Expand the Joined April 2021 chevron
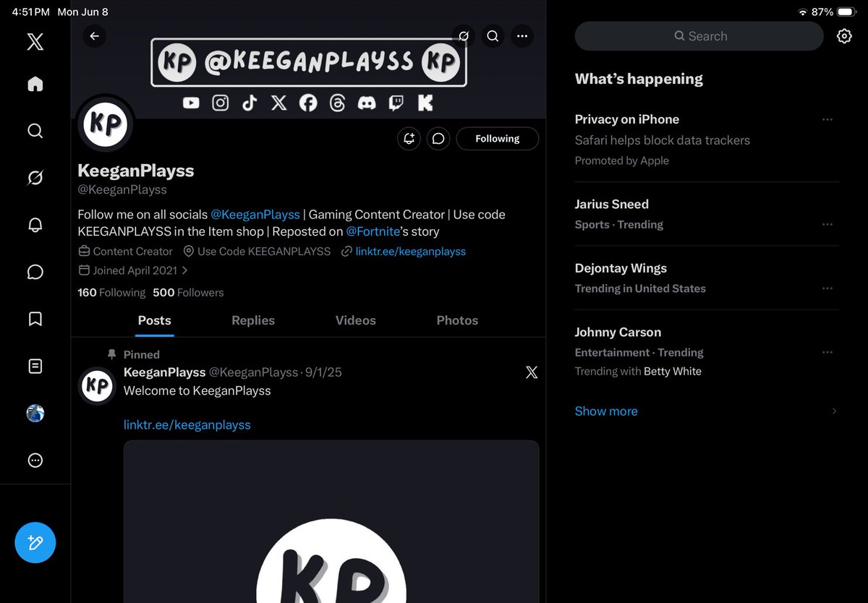The width and height of the screenshot is (868, 603). point(185,270)
